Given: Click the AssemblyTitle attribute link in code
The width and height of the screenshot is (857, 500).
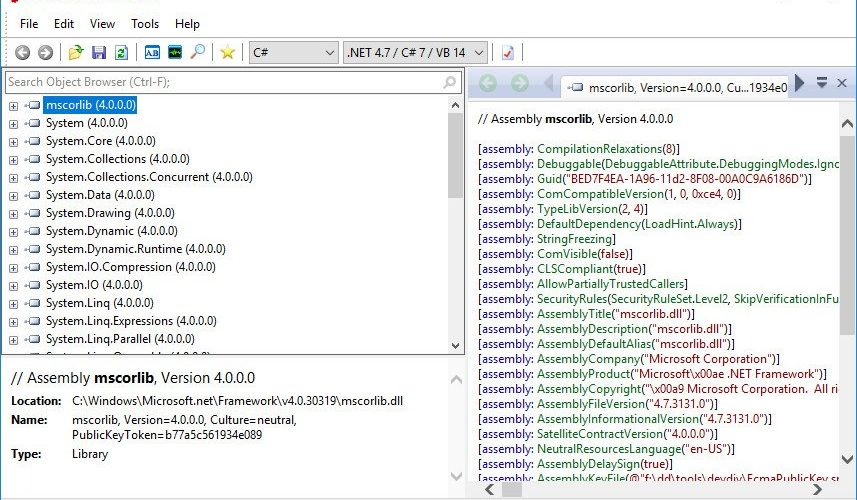Looking at the screenshot, I should click(574, 314).
